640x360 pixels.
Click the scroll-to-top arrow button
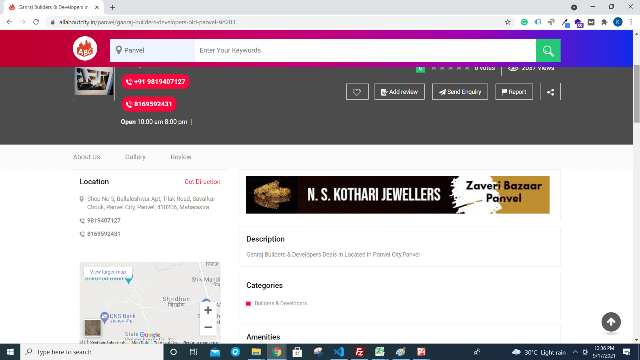pos(611,322)
